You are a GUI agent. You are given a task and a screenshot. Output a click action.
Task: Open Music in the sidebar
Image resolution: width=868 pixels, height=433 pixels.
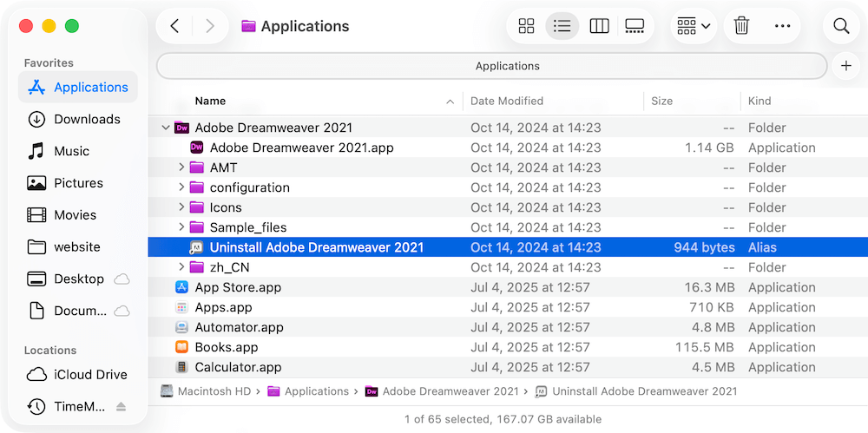pyautogui.click(x=78, y=151)
